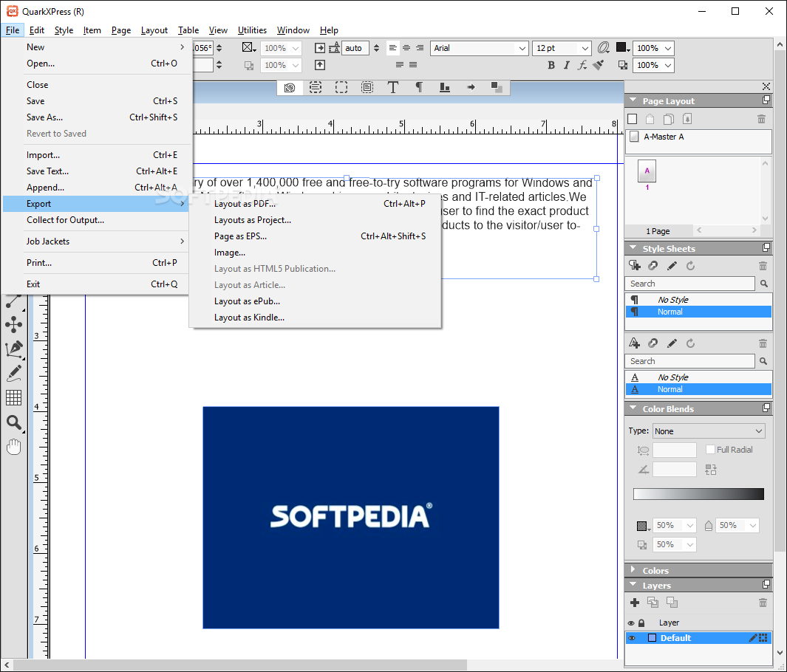
Task: Open the font Arial dropdown
Action: (x=522, y=48)
